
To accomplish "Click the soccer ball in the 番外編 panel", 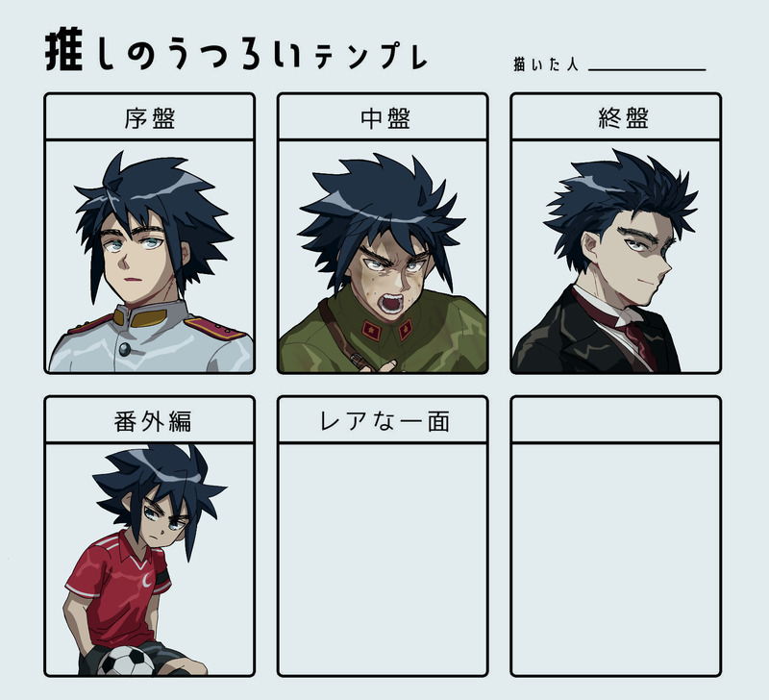I will point(127,661).
